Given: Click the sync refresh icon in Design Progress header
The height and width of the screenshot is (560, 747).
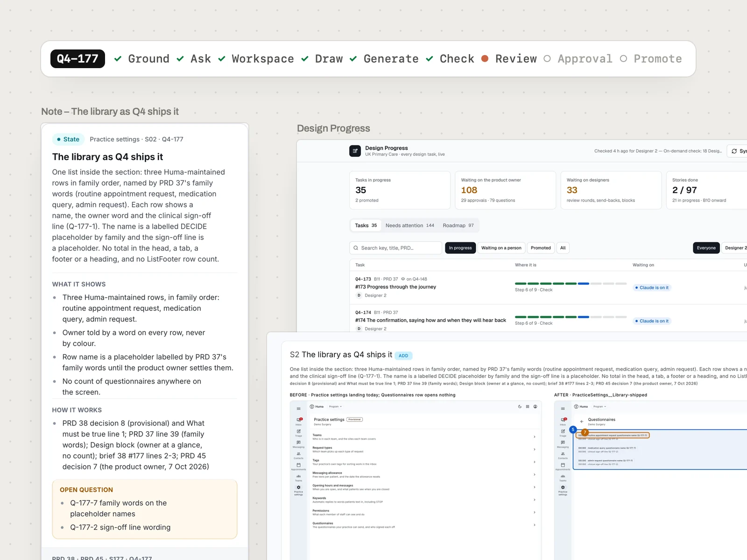Looking at the screenshot, I should [734, 151].
